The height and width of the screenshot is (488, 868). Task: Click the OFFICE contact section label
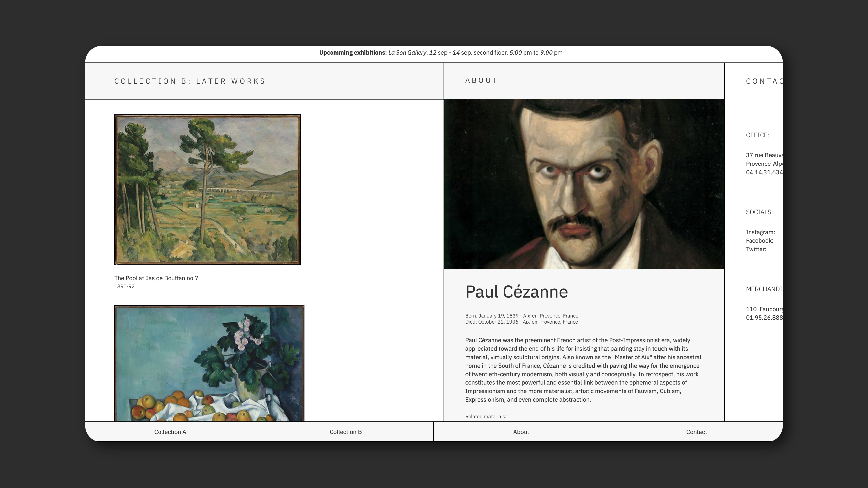point(757,135)
